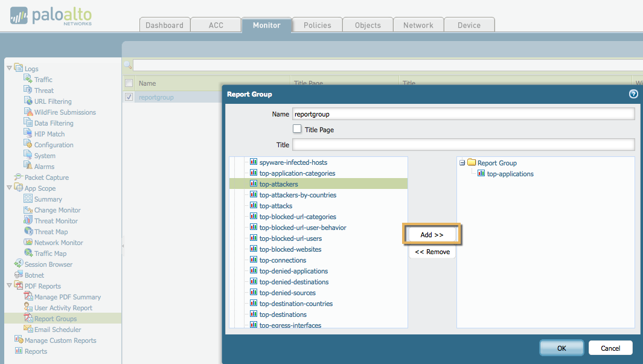The width and height of the screenshot is (643, 364).
Task: Switch to the Dashboard tab
Action: click(164, 25)
